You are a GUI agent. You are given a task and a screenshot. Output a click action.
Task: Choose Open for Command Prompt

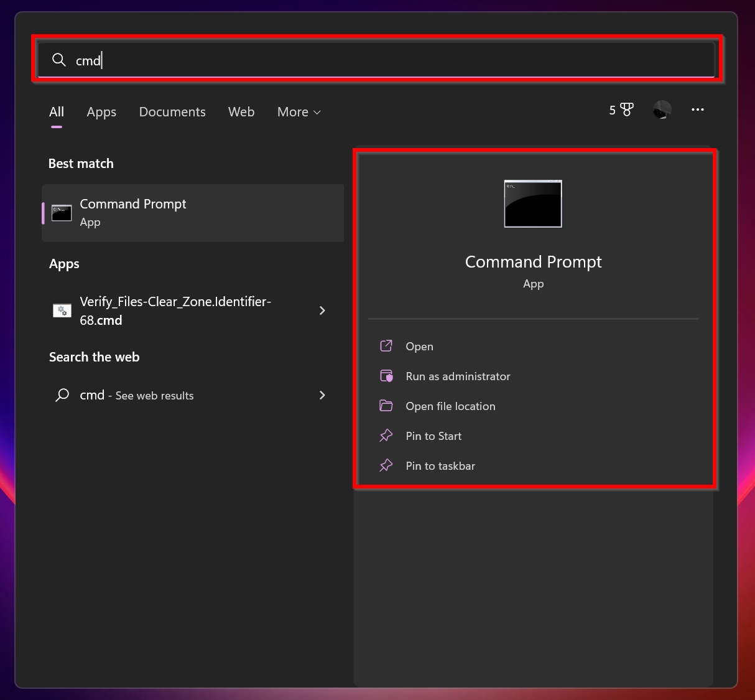534,347
